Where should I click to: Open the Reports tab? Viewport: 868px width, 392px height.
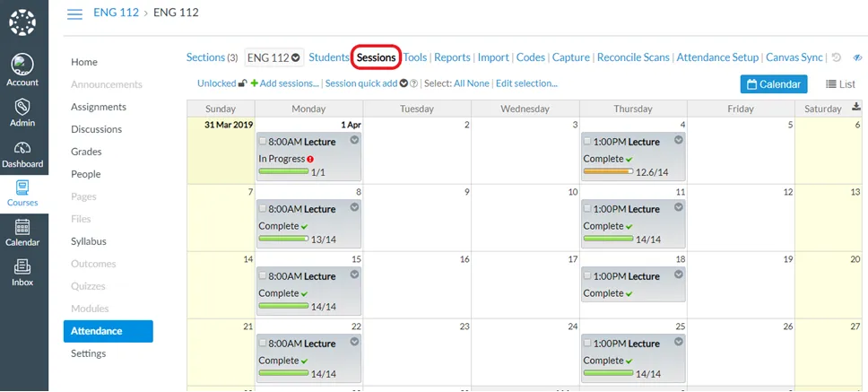[x=452, y=57]
